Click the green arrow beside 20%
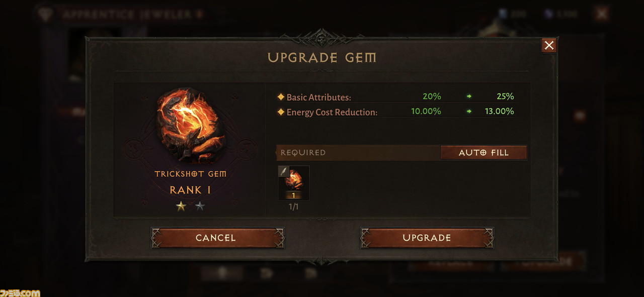This screenshot has height=297, width=644. click(469, 96)
